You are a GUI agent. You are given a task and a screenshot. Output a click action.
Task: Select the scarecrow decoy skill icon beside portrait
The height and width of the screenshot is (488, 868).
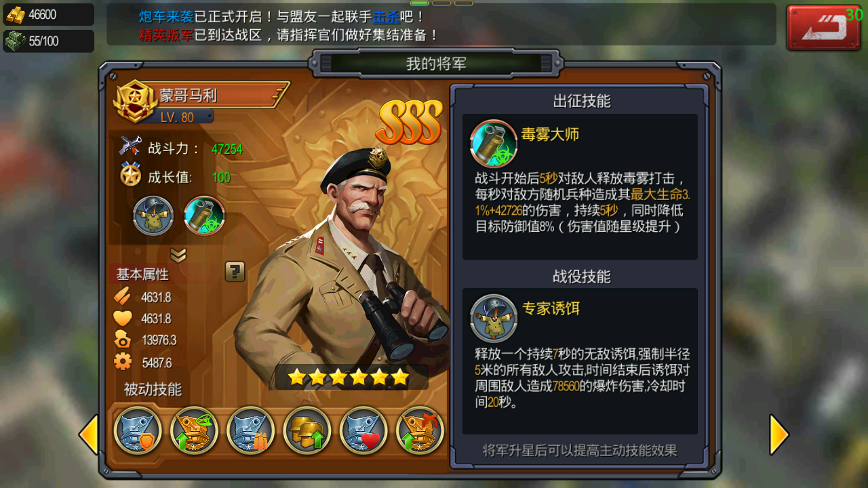(153, 216)
